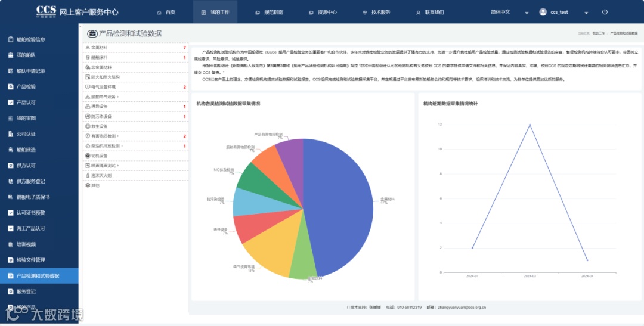The height and width of the screenshot is (326, 644).
Task: Open the 技术服务 nav tab
Action: [377, 13]
